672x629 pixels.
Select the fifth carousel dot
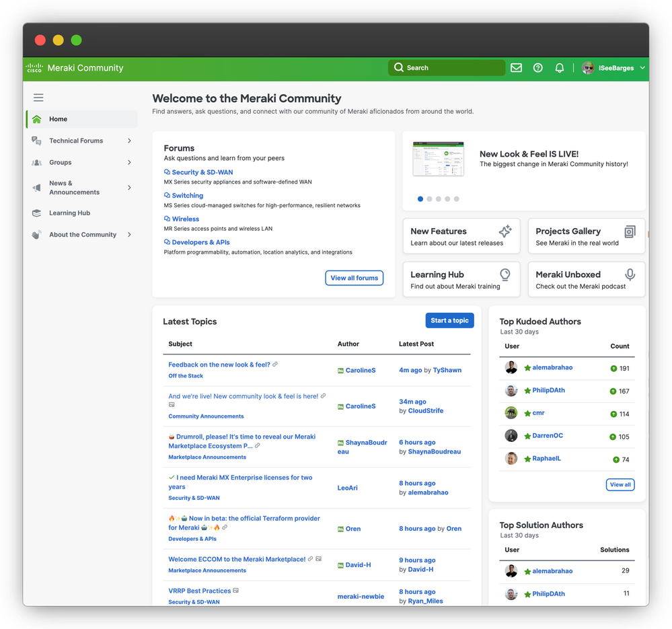click(x=457, y=199)
